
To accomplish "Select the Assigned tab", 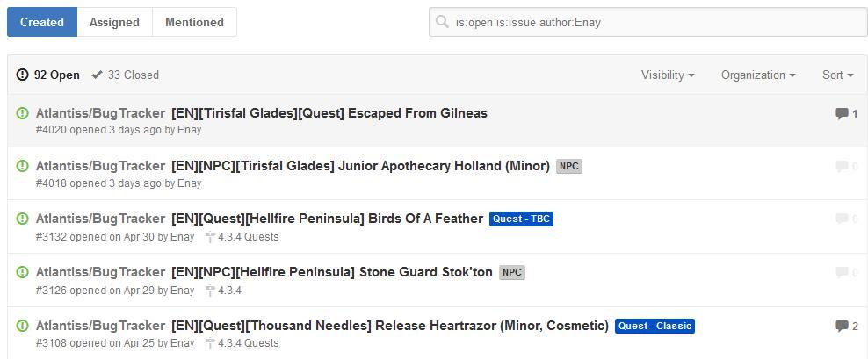I will [114, 22].
